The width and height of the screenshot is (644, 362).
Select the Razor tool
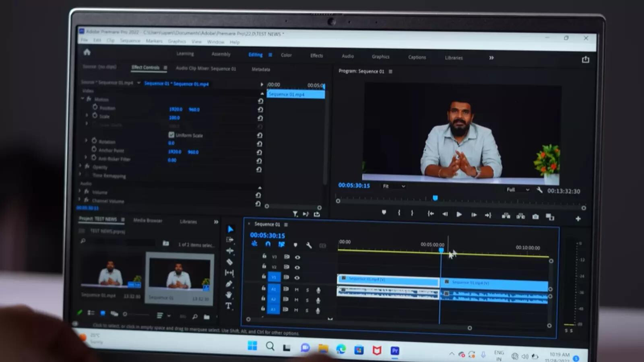[x=229, y=262]
